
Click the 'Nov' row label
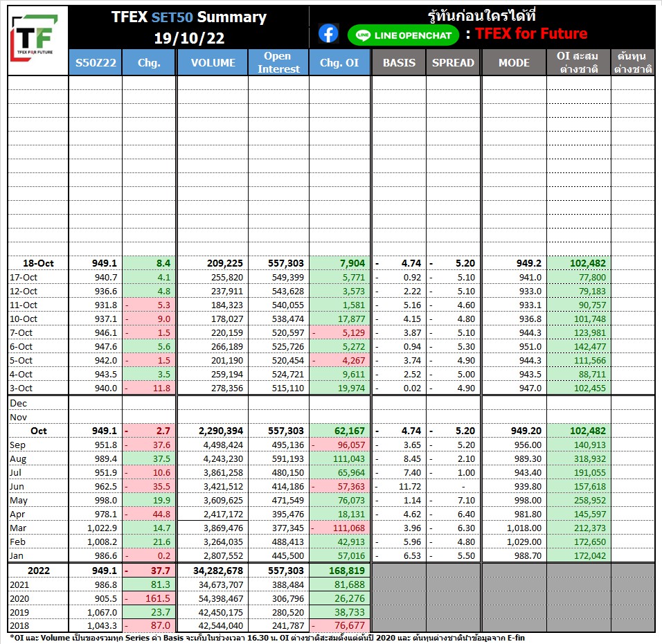click(x=18, y=418)
